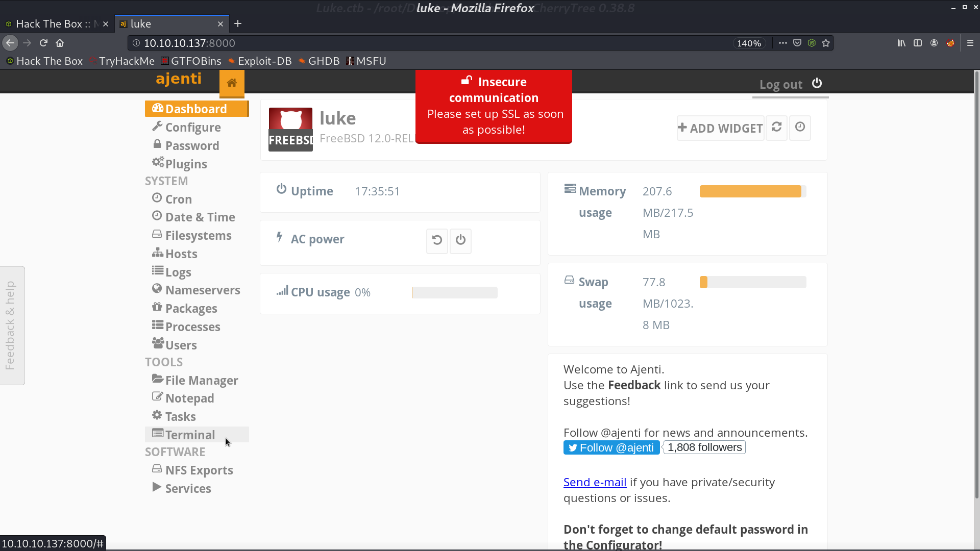
Task: Open Users in the sidebar
Action: tap(197, 345)
